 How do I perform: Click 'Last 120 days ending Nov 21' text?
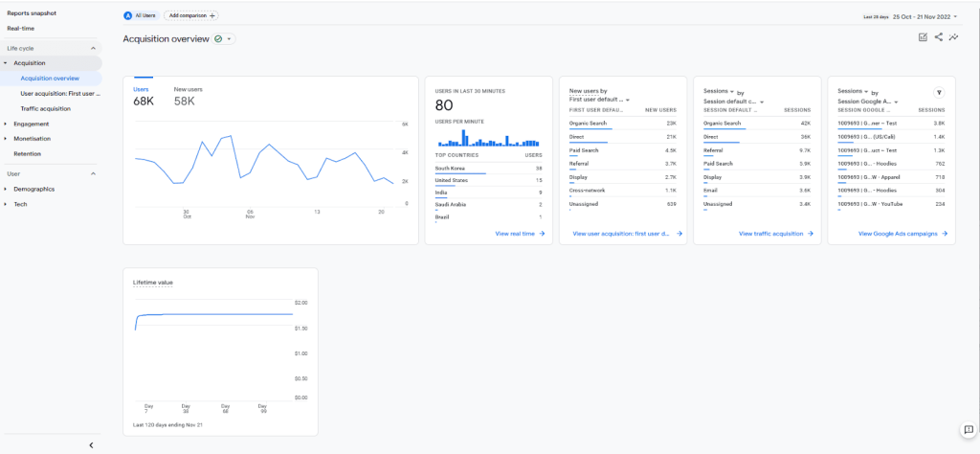click(168, 424)
